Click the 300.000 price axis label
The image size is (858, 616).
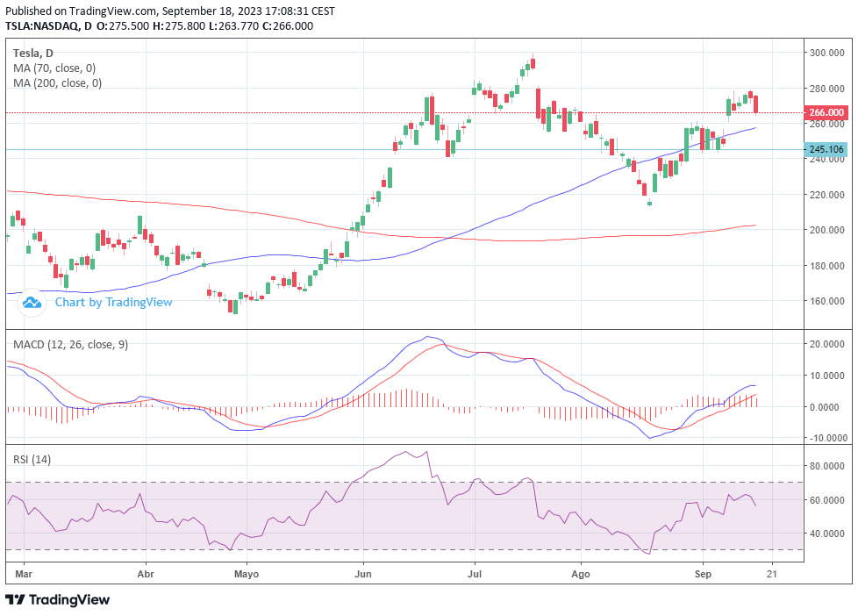point(826,54)
